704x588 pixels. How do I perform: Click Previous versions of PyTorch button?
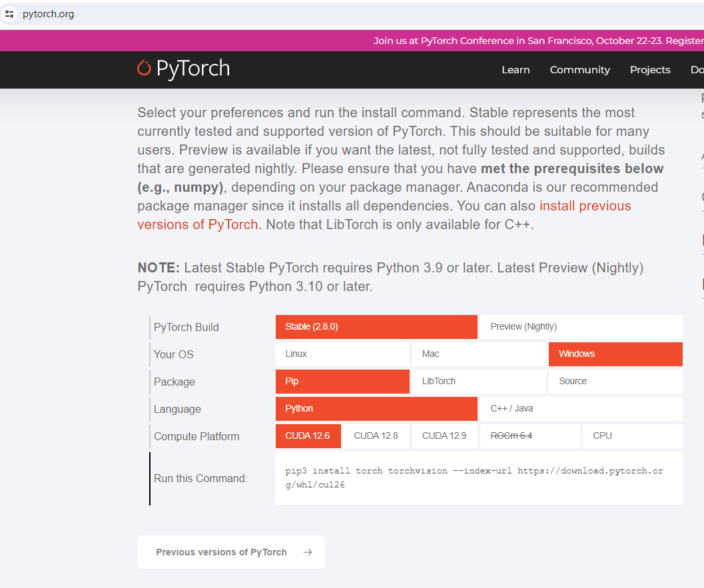coord(230,552)
